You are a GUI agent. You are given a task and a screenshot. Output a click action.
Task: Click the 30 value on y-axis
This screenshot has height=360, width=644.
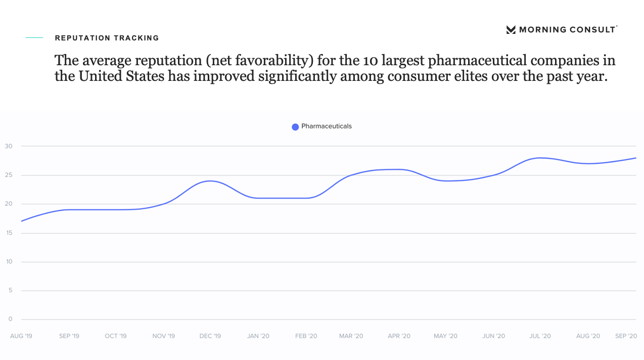tap(9, 147)
